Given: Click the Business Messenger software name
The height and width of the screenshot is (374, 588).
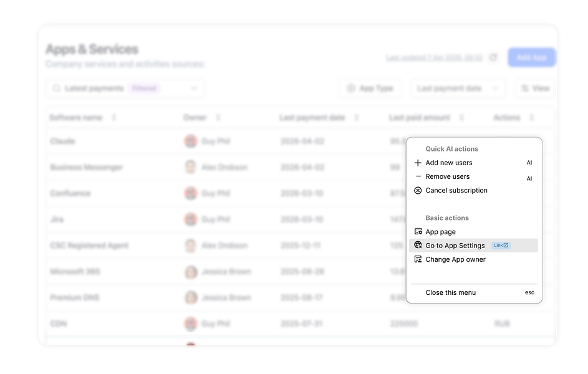Looking at the screenshot, I should [x=86, y=167].
